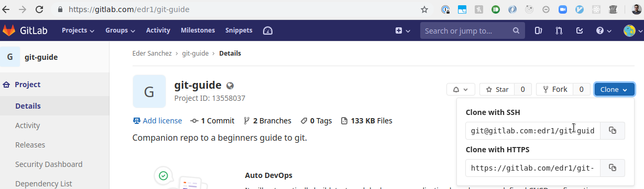Viewport: 644px width, 189px height.
Task: Select Project section in the sidebar
Action: [x=54, y=85]
